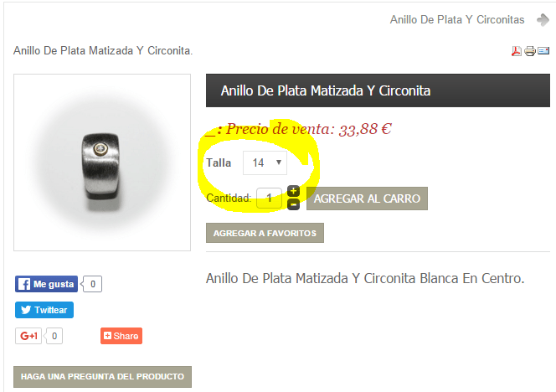Click the email to a friend icon

tap(543, 51)
